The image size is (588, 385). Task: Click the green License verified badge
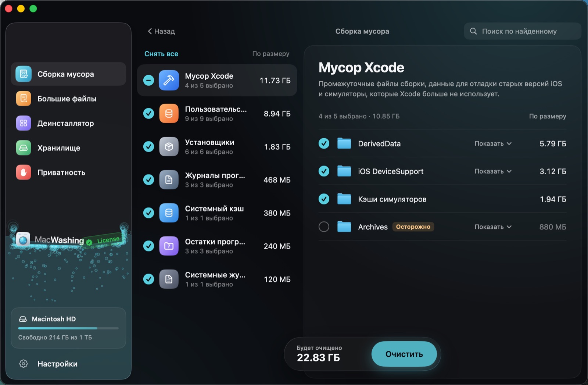pos(89,242)
